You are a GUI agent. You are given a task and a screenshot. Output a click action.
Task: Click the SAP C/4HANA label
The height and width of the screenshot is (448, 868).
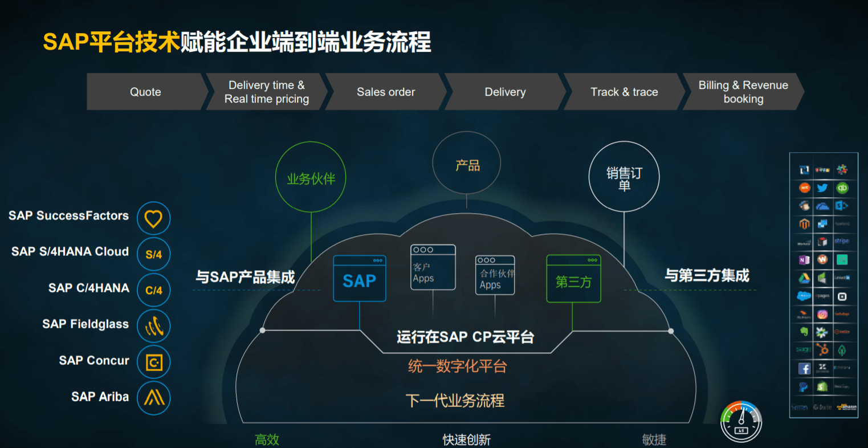click(x=89, y=288)
